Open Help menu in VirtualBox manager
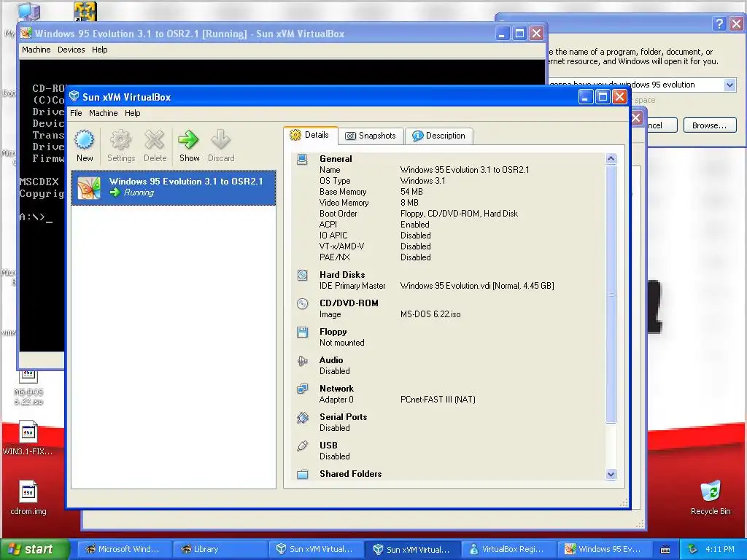This screenshot has height=560, width=747. coord(133,113)
